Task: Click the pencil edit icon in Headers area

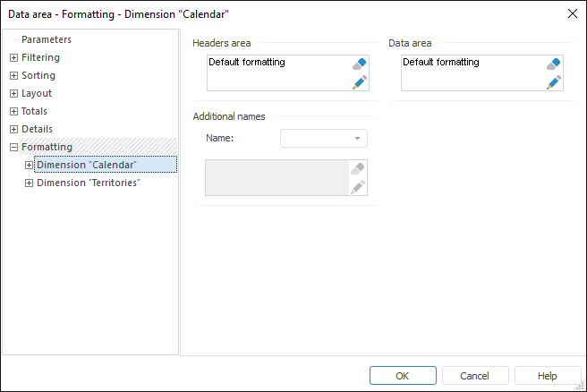Action: click(x=360, y=82)
